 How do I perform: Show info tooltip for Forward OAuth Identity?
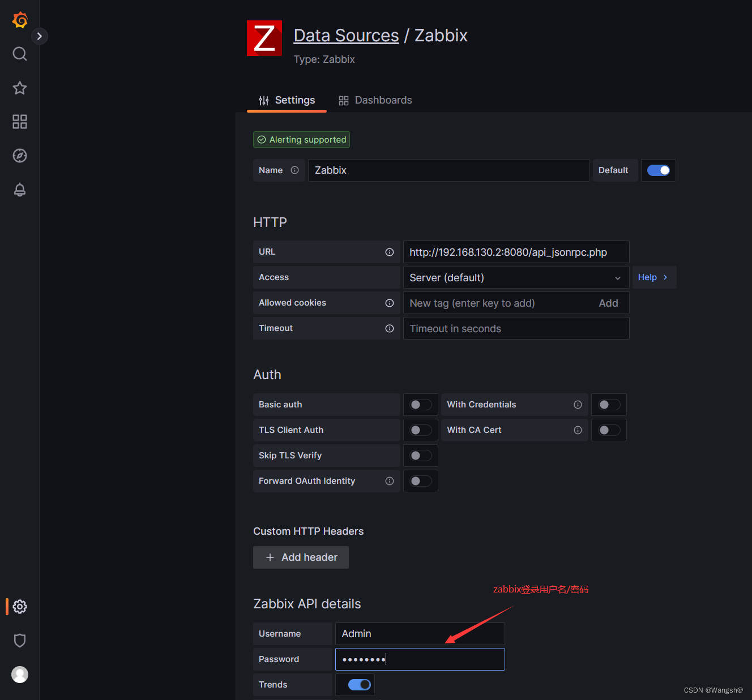tap(390, 481)
